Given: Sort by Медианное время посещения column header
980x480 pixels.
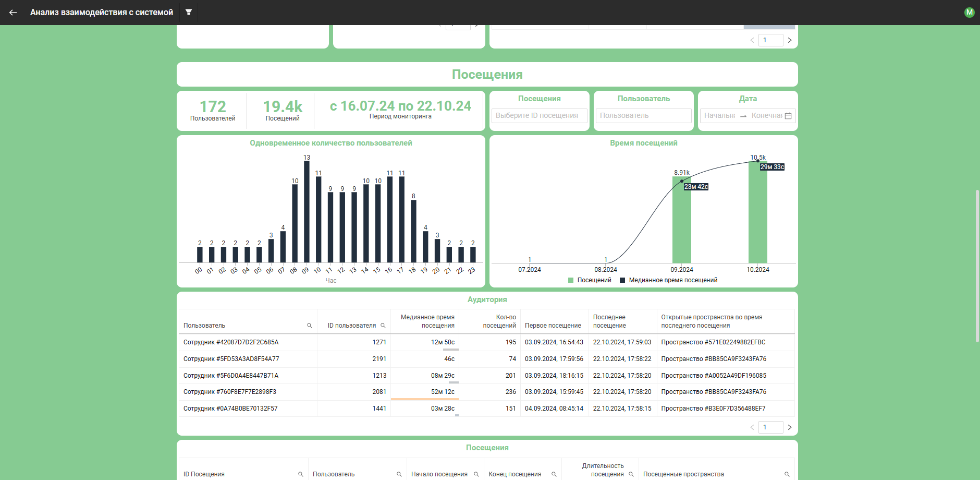Looking at the screenshot, I should (425, 321).
